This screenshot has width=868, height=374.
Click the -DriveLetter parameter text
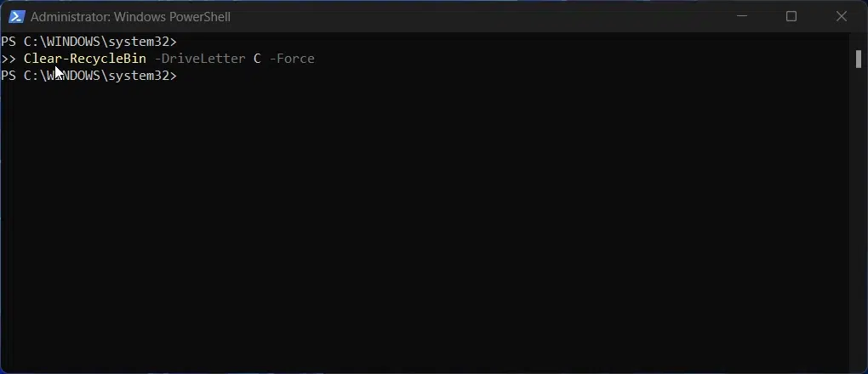[x=200, y=59]
